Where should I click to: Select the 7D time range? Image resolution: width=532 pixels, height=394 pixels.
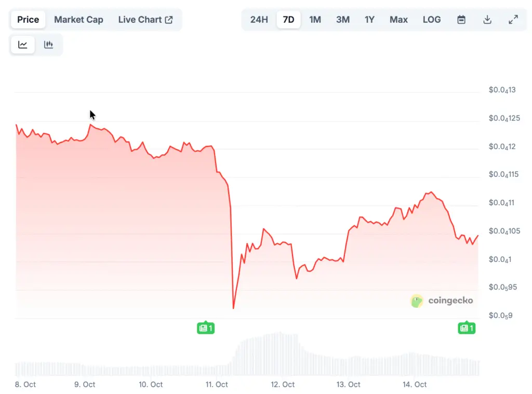[288, 20]
